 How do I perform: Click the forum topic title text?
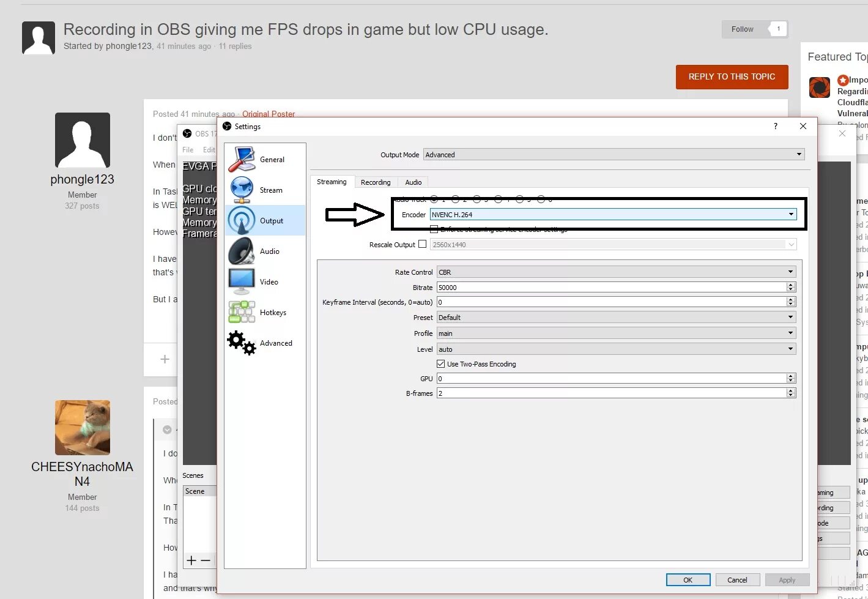306,29
